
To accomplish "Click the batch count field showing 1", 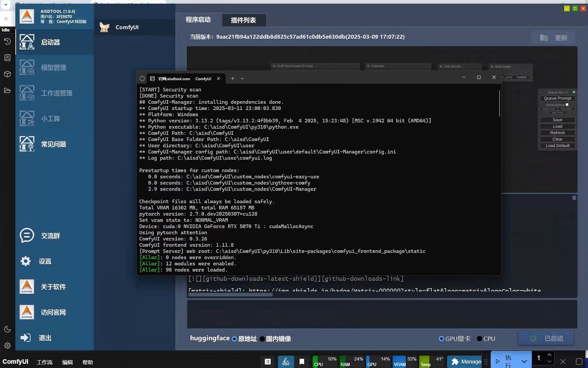I will [539, 358].
